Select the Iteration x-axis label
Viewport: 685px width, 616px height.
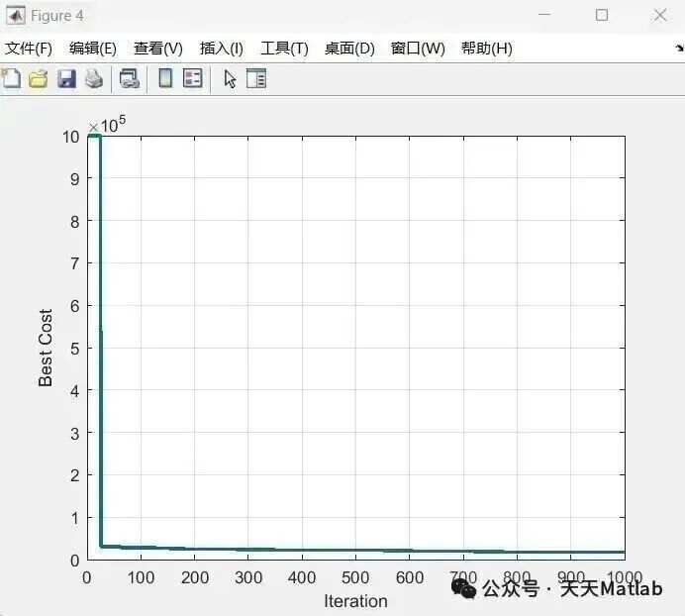click(355, 601)
